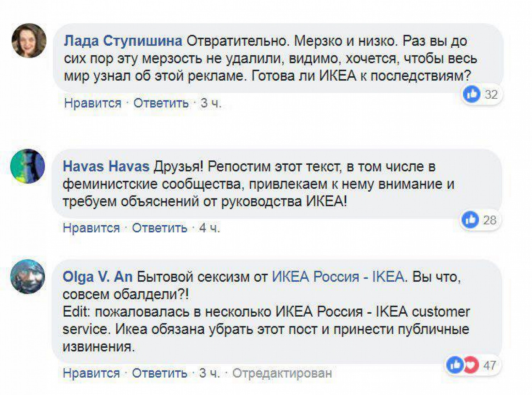Image resolution: width=532 pixels, height=395 pixels.
Task: Open the Olga V. An name link
Action: pos(98,277)
